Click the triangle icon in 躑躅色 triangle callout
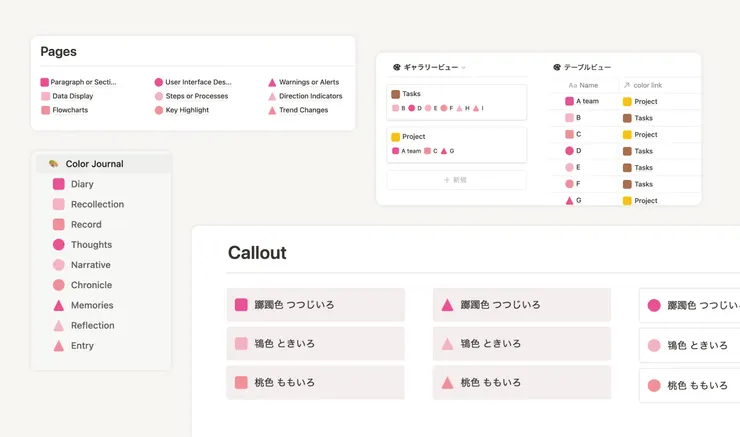Image resolution: width=740 pixels, height=437 pixels. pyautogui.click(x=447, y=305)
